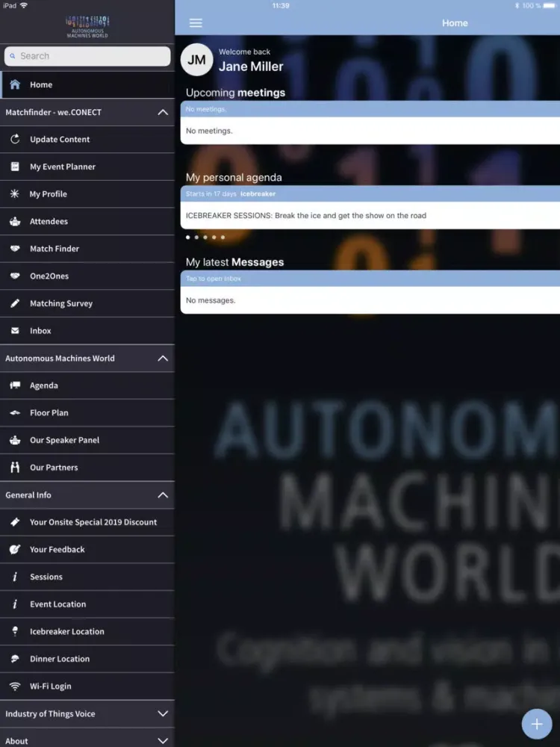Click the One2Ones handshake icon
The width and height of the screenshot is (560, 747).
(x=15, y=276)
